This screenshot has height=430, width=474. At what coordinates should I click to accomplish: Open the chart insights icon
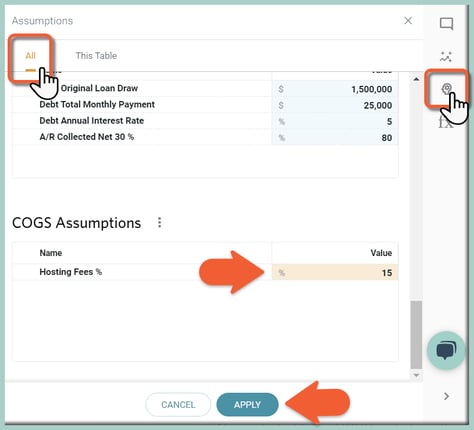pos(446,57)
